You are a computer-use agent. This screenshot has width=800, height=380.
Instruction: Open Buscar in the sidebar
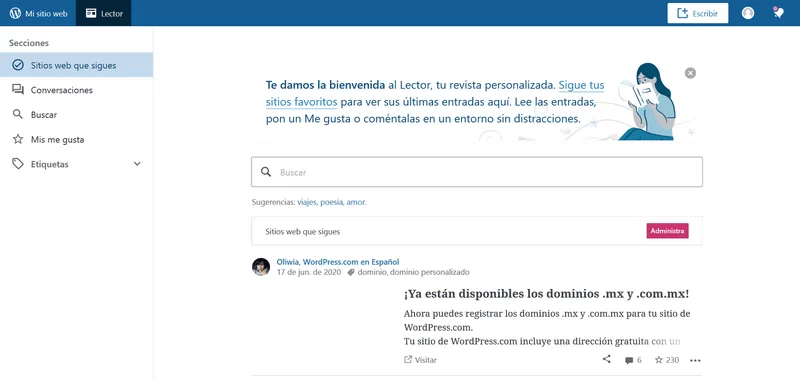[77, 115]
